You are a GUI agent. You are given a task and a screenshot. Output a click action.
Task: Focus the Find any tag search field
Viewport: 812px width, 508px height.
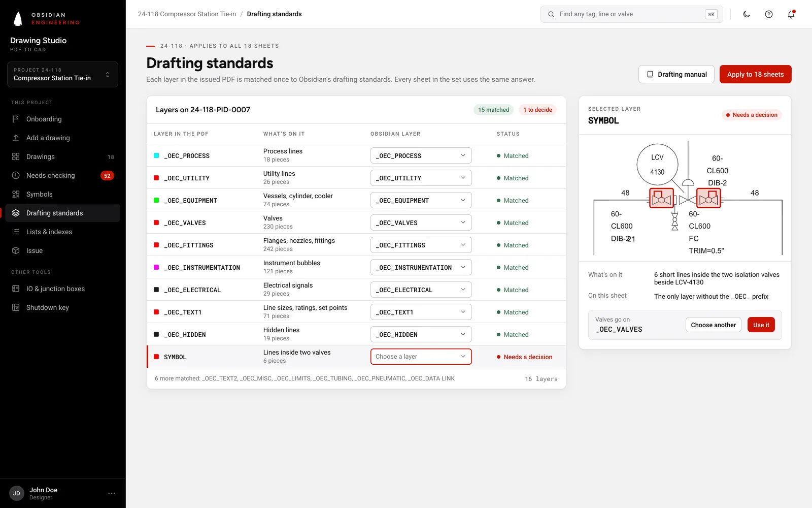click(631, 14)
